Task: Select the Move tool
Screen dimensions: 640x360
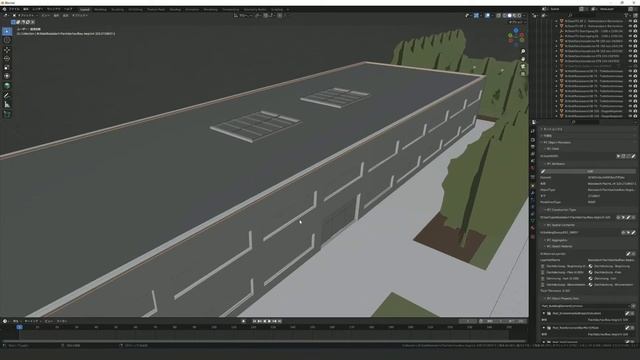Action: [7, 50]
